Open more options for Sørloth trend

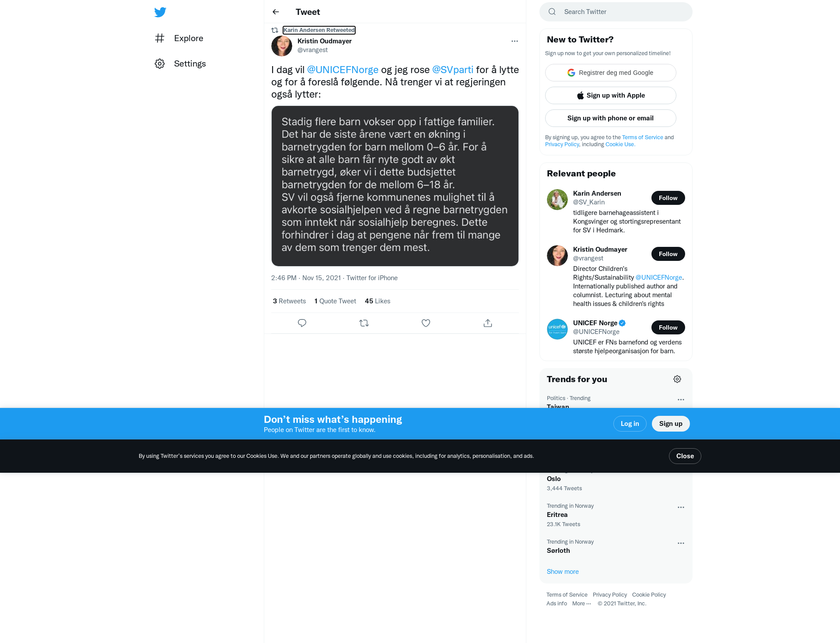(681, 543)
